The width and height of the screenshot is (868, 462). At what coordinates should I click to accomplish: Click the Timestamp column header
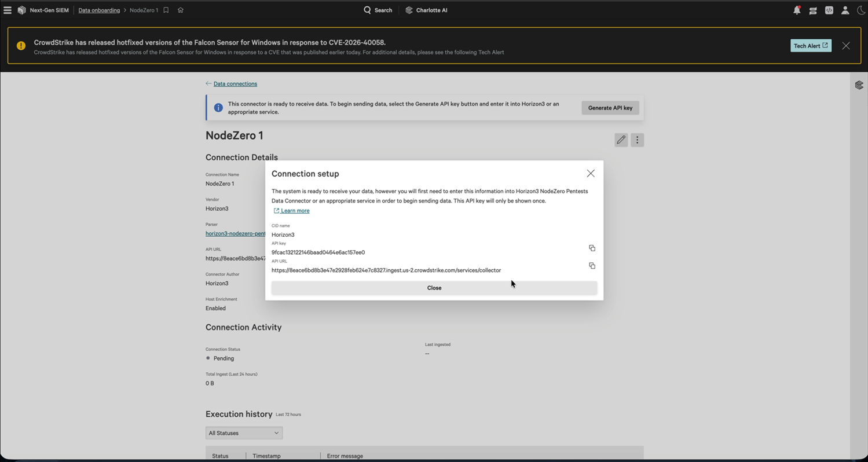click(266, 456)
